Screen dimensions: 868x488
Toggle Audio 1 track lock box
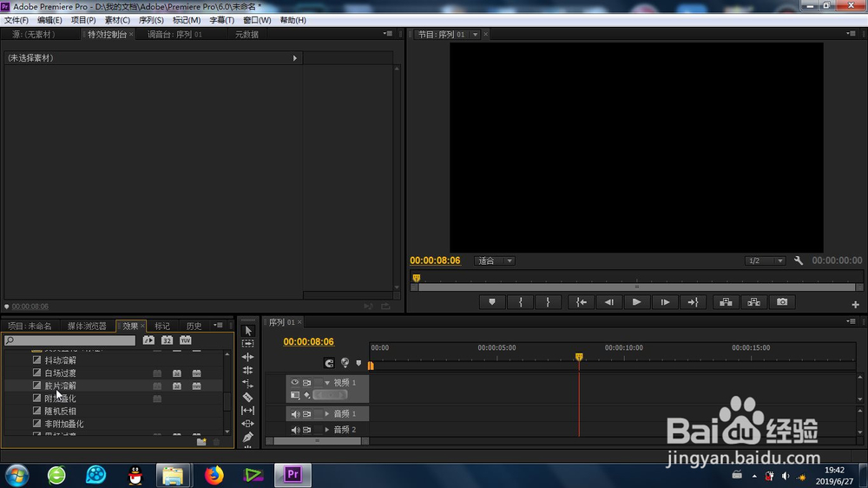point(318,414)
